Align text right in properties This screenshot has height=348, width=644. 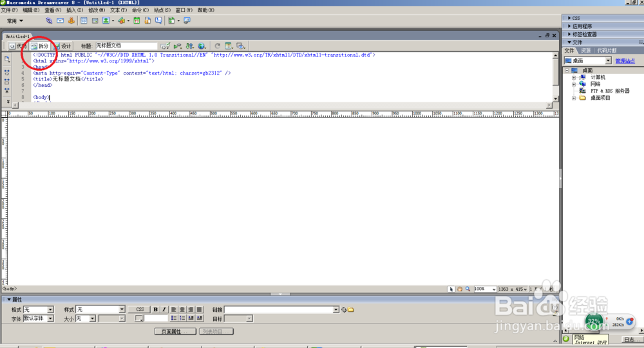point(191,309)
